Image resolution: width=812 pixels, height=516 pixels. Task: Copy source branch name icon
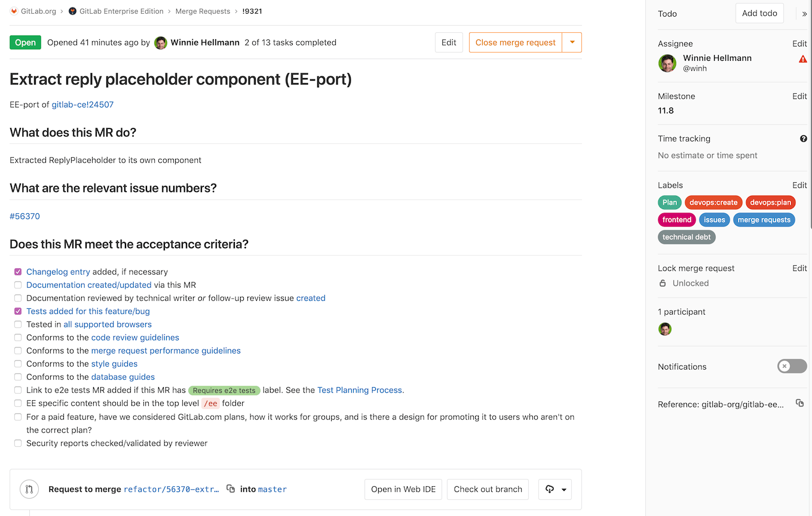coord(231,489)
